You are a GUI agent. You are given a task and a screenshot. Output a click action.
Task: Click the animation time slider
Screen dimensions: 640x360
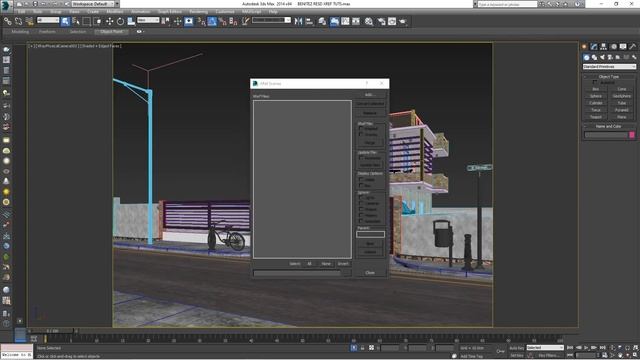51,331
